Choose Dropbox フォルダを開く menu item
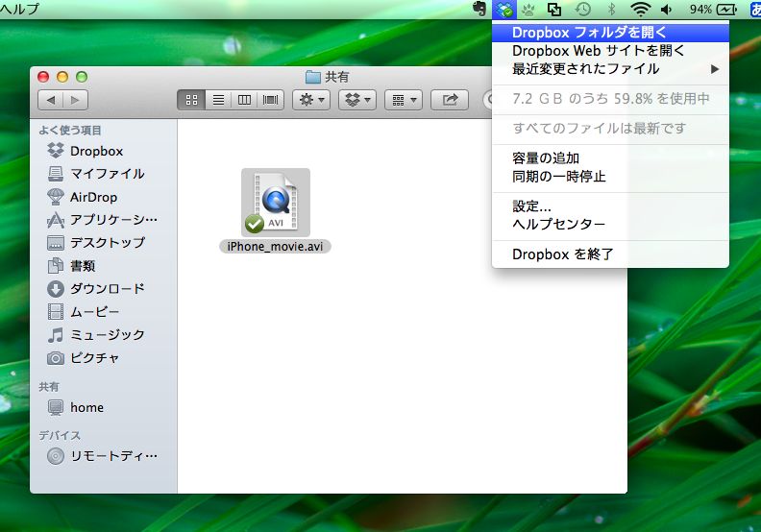Viewport: 761px width, 532px height. 610,33
